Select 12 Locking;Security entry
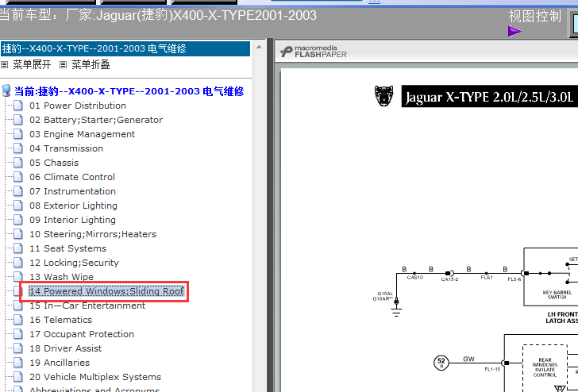The image size is (578, 392). coord(74,263)
